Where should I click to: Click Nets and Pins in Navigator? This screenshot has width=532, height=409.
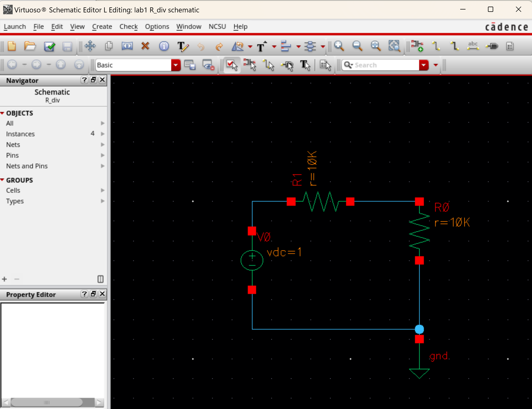pyautogui.click(x=27, y=166)
